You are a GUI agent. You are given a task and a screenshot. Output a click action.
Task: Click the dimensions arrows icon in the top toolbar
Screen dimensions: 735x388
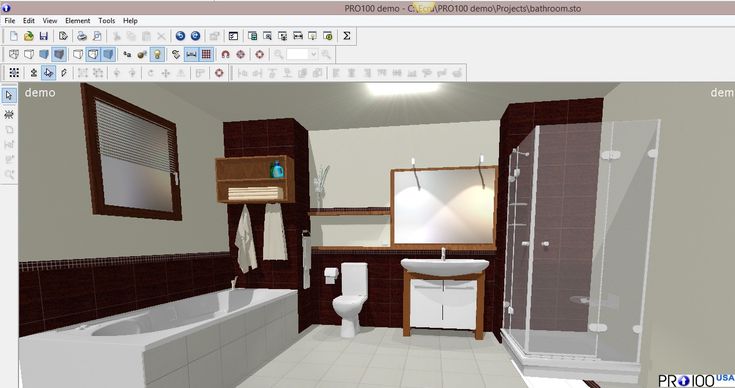(x=298, y=36)
